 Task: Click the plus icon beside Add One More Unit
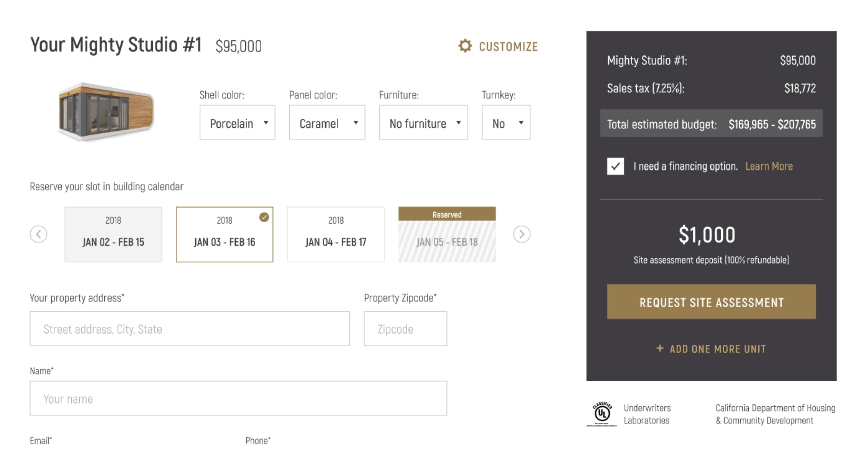(660, 348)
